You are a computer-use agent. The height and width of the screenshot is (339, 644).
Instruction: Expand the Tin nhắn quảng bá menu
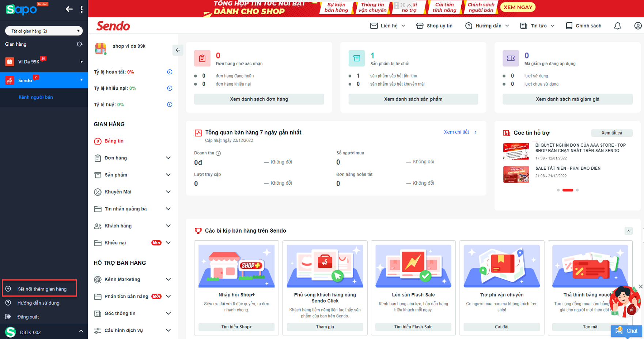pyautogui.click(x=168, y=209)
